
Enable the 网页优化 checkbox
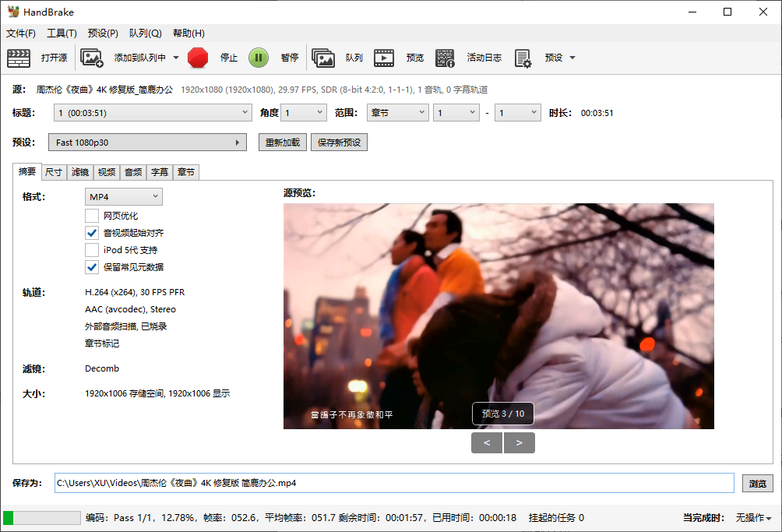tap(92, 216)
